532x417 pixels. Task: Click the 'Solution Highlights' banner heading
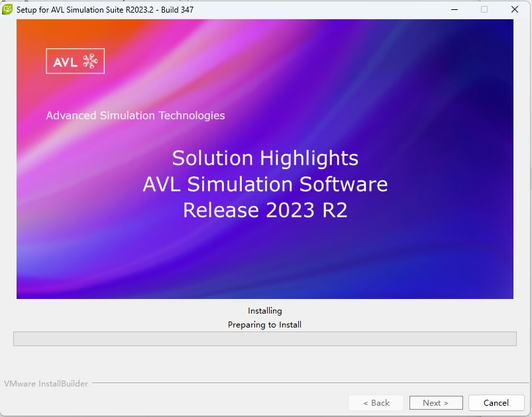pyautogui.click(x=264, y=158)
